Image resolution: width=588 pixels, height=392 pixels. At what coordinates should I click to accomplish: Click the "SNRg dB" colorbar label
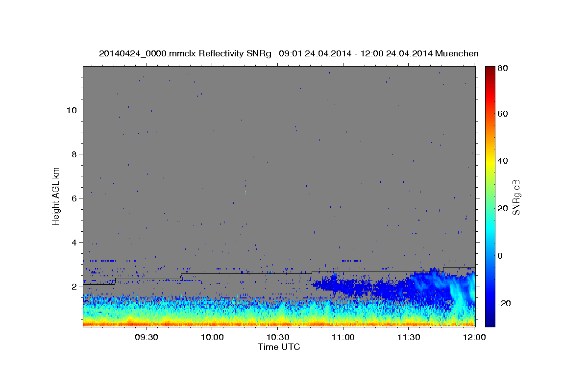(x=516, y=197)
